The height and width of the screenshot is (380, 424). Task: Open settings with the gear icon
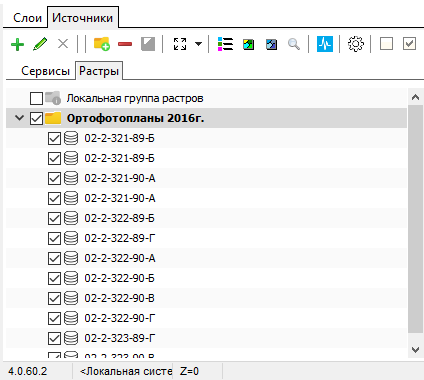tap(356, 44)
